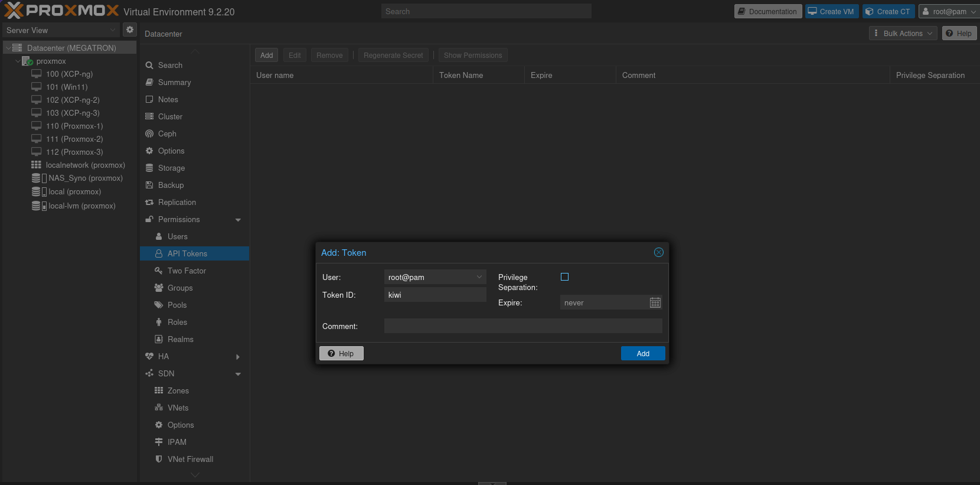This screenshot has height=485, width=980.
Task: Expand the HA submenu arrow
Action: click(238, 357)
